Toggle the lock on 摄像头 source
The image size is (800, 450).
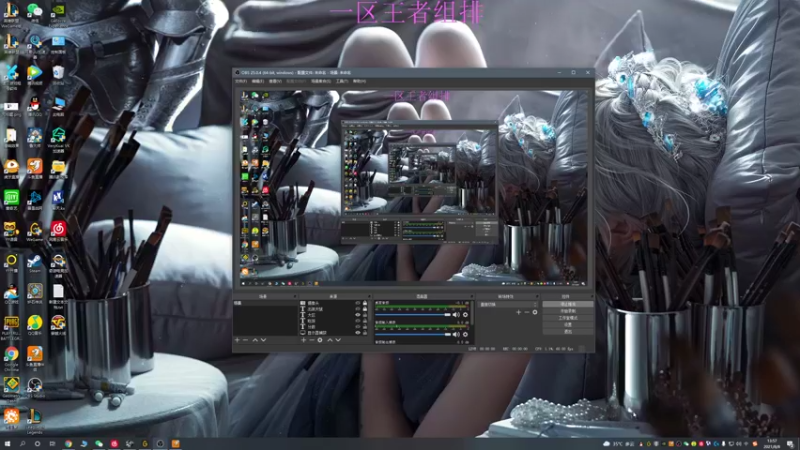tap(365, 303)
